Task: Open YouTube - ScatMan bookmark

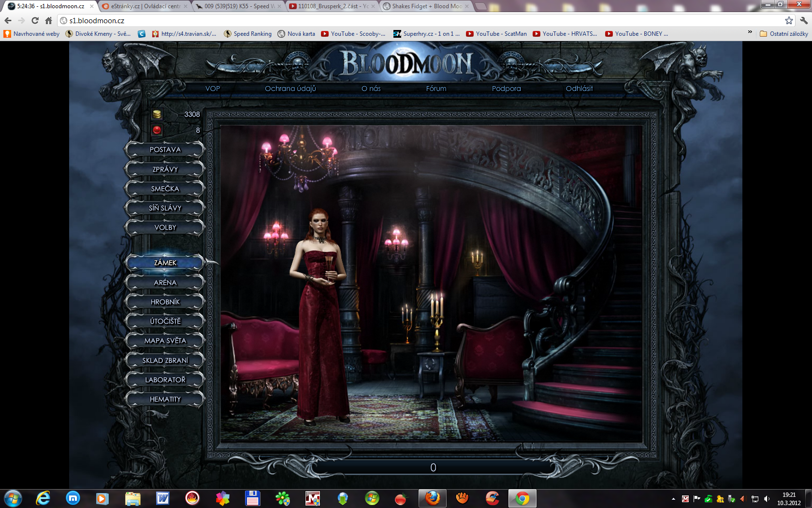Action: (496, 34)
